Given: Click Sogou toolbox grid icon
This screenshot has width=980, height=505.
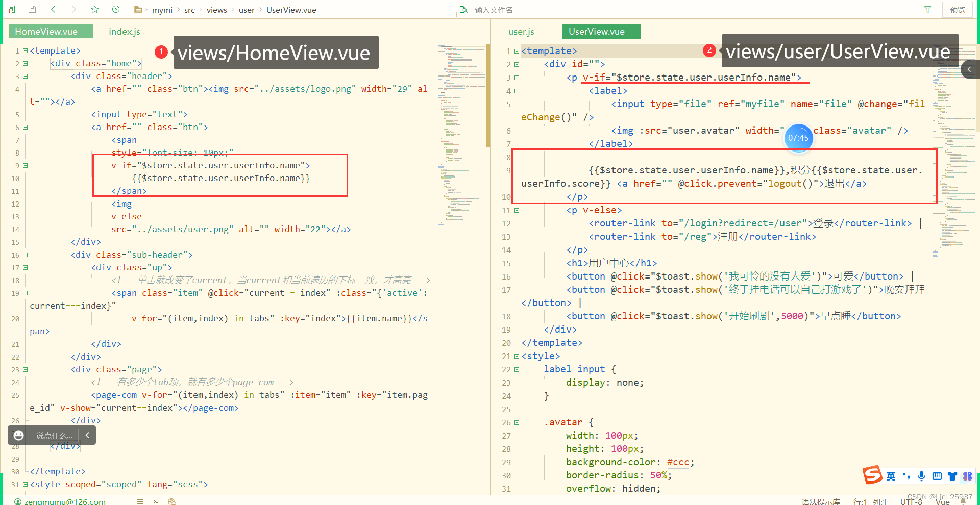Looking at the screenshot, I should 967,476.
